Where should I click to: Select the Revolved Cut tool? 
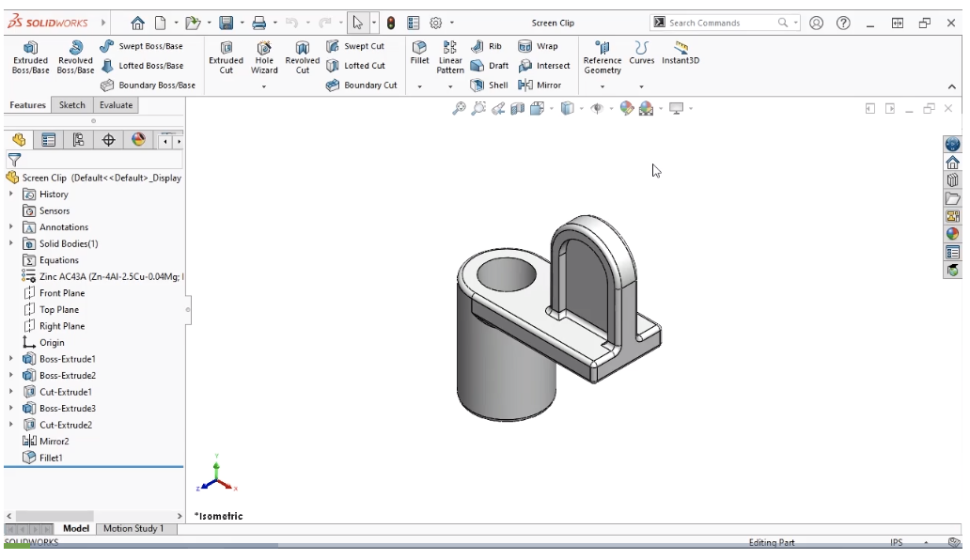coord(303,57)
